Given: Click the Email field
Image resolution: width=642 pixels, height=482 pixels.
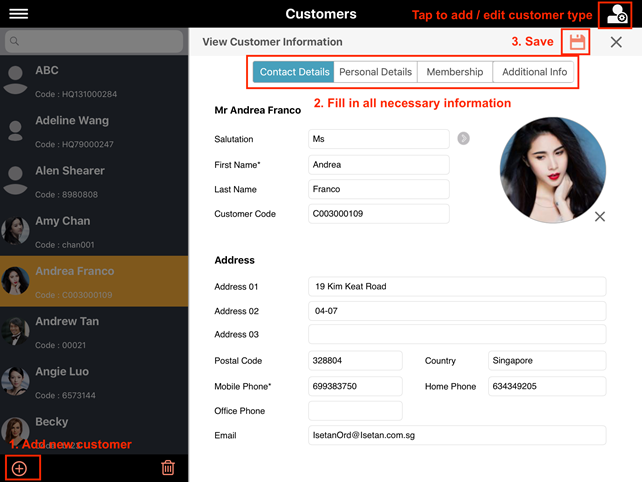Looking at the screenshot, I should [x=457, y=435].
